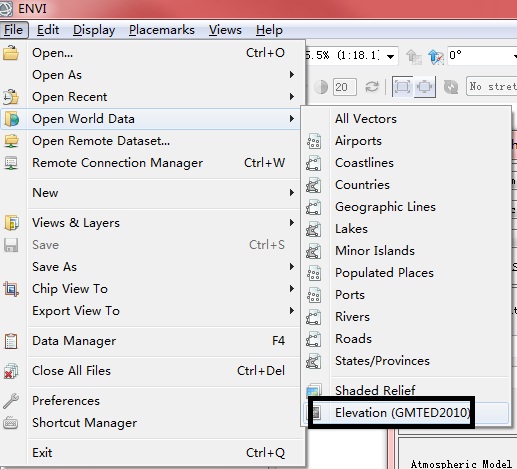Open the zoom percentage dropdown arrow

[x=390, y=56]
